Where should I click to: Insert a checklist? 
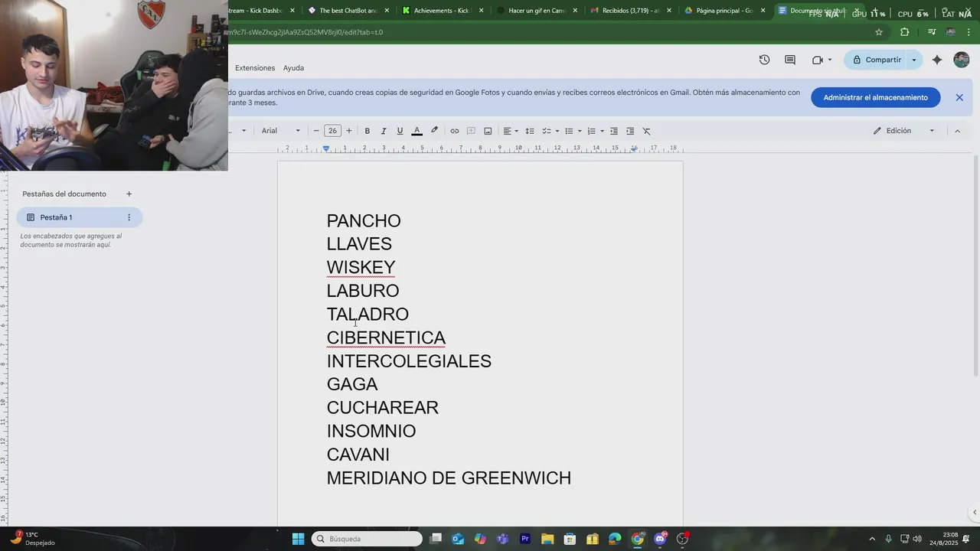click(547, 131)
